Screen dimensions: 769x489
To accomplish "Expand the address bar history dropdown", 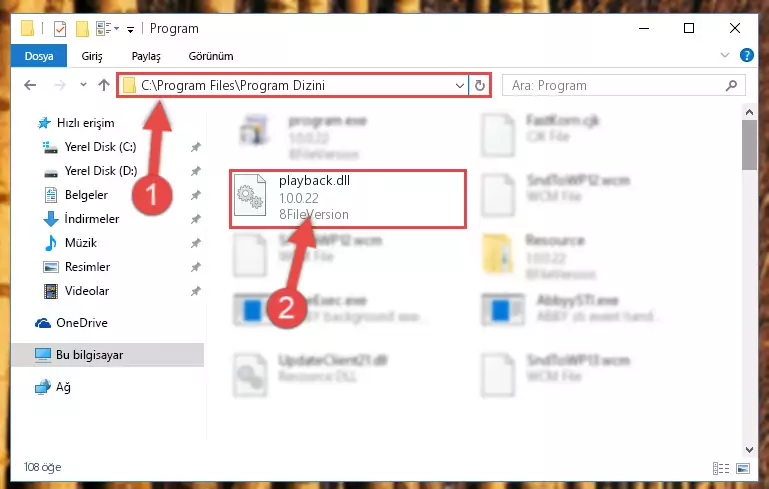I will coord(460,85).
